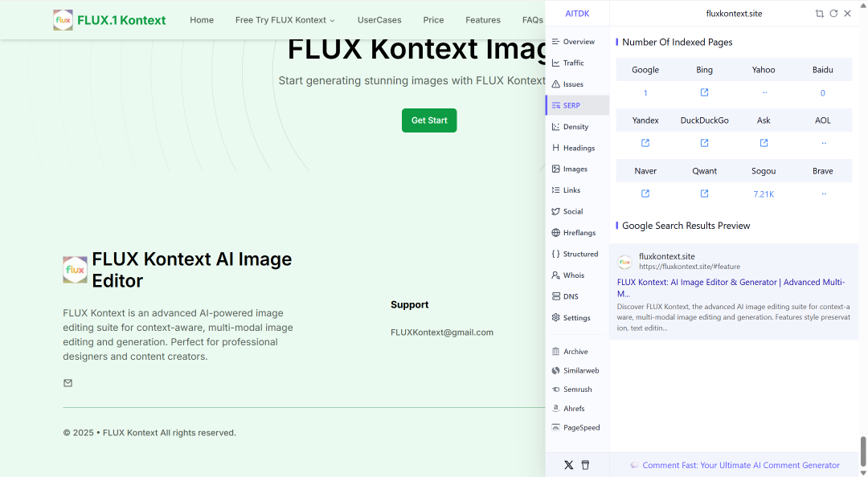Click the fluxkontext.site favicon in results preview
This screenshot has height=477, width=868.
pyautogui.click(x=625, y=261)
